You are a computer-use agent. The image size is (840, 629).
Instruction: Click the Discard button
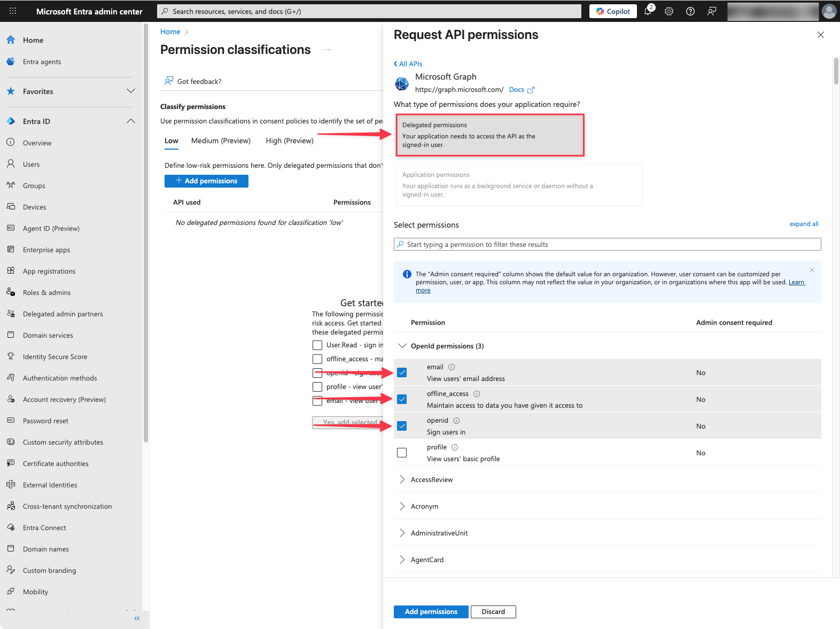[493, 612]
